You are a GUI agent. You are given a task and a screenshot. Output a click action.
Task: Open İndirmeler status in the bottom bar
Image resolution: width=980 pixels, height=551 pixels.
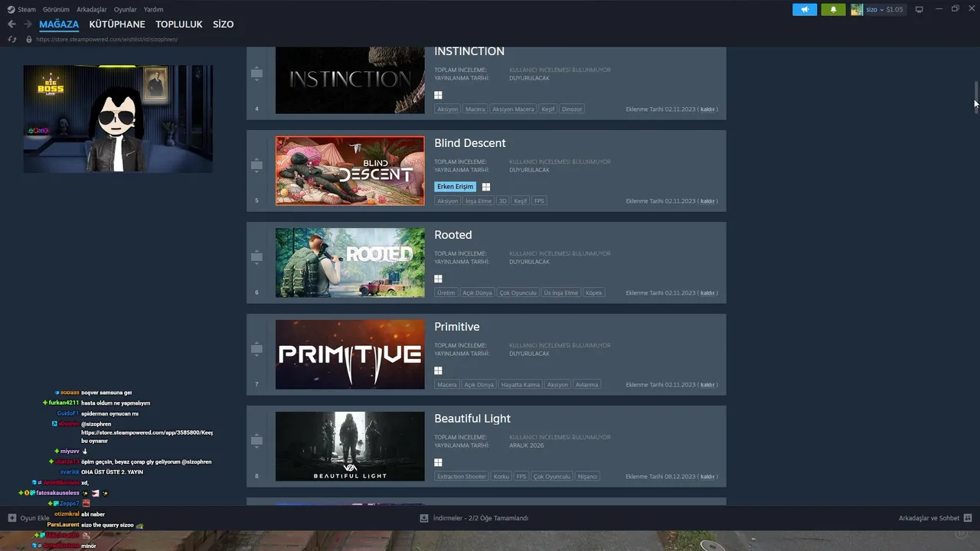coord(481,518)
